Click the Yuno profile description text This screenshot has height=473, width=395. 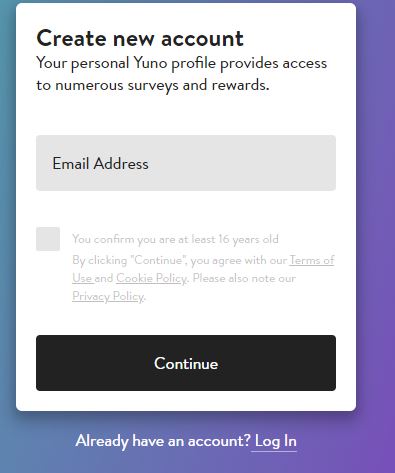(x=182, y=74)
